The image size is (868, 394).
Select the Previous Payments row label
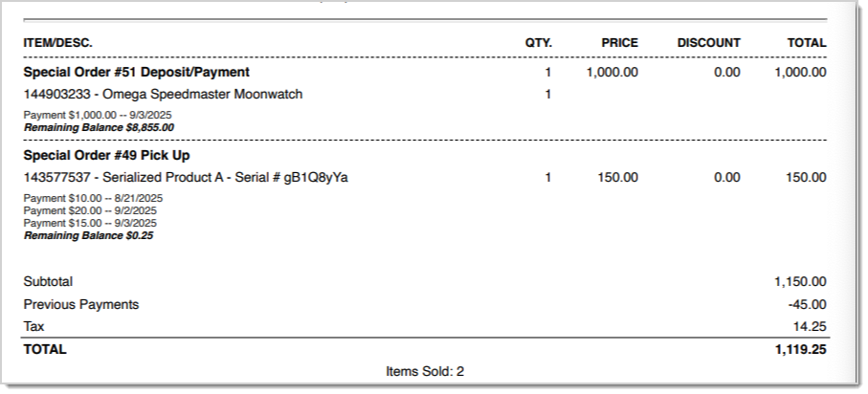pos(81,305)
